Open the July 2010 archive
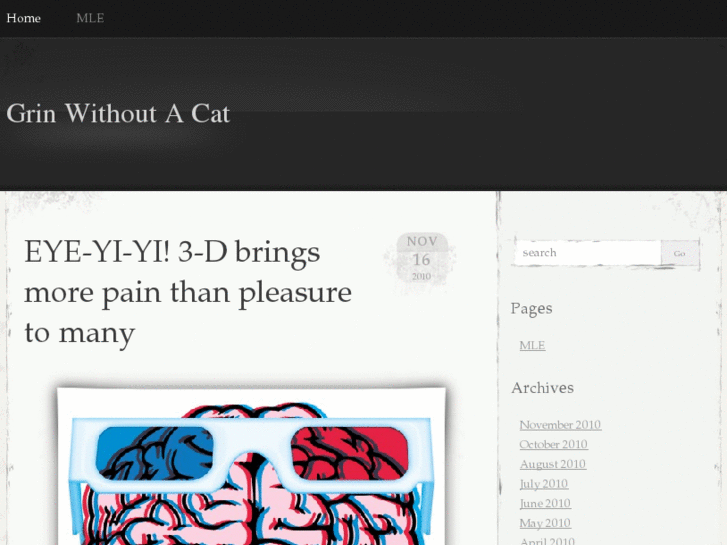This screenshot has height=545, width=727. [543, 484]
